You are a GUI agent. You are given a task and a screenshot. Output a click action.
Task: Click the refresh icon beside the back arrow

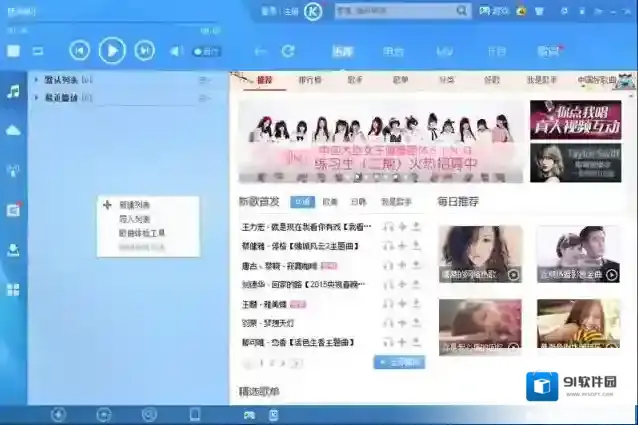288,51
